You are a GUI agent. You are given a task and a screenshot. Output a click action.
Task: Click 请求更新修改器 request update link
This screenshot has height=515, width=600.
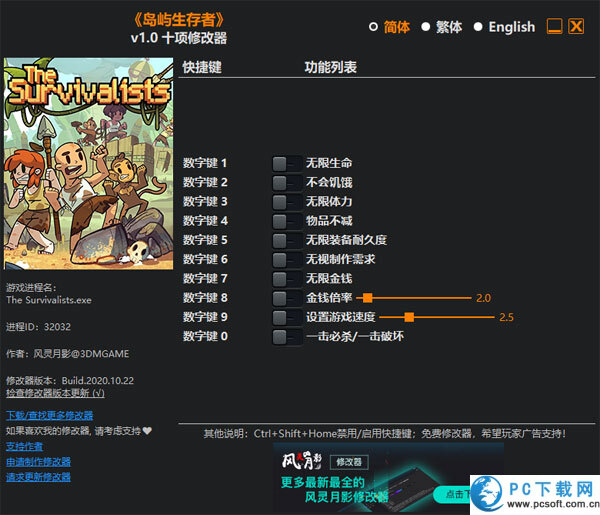(x=38, y=477)
